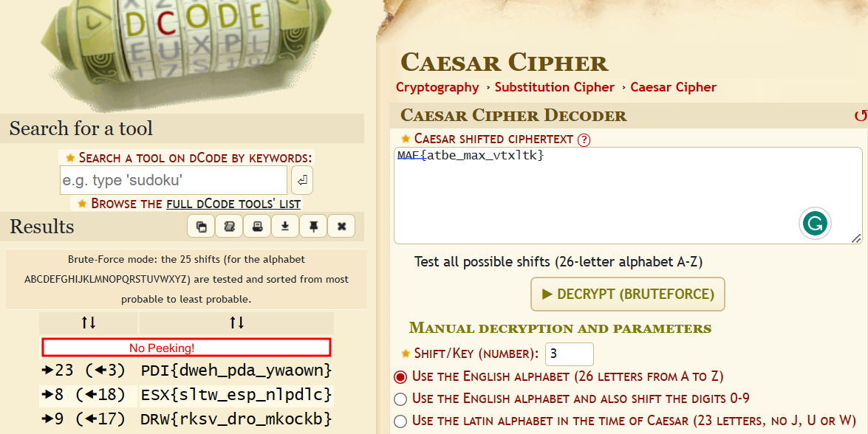Click the scroll/history icon in Results toolbar
Screen dimensions: 868x434
coord(229,227)
